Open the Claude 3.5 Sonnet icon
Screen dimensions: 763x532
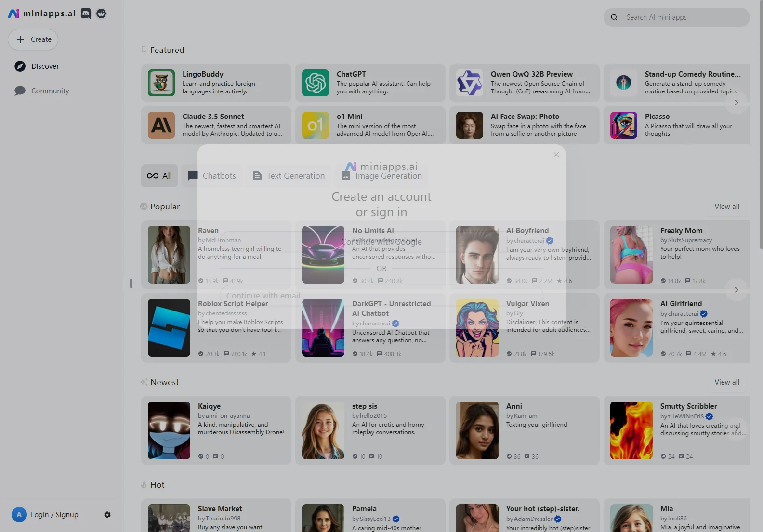[161, 125]
